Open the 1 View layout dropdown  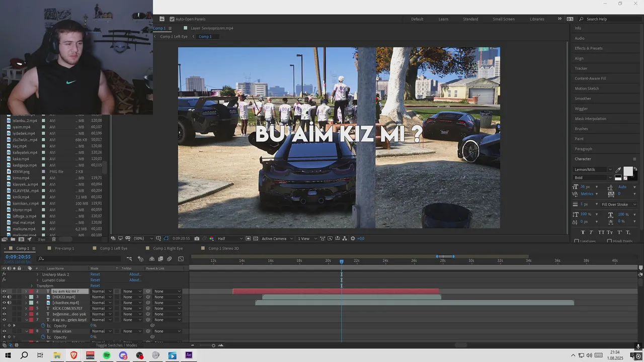[x=306, y=238]
